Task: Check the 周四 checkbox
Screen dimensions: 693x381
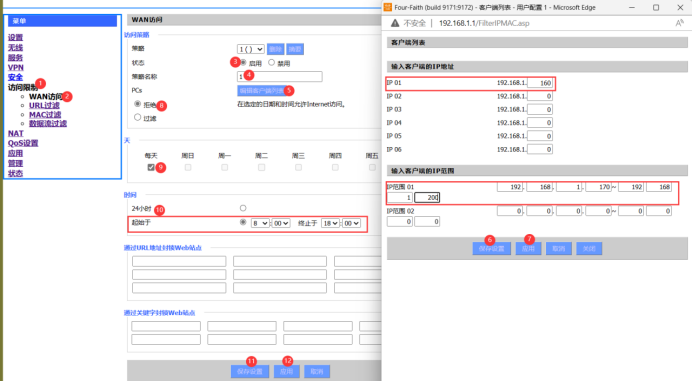Action: pyautogui.click(x=335, y=167)
